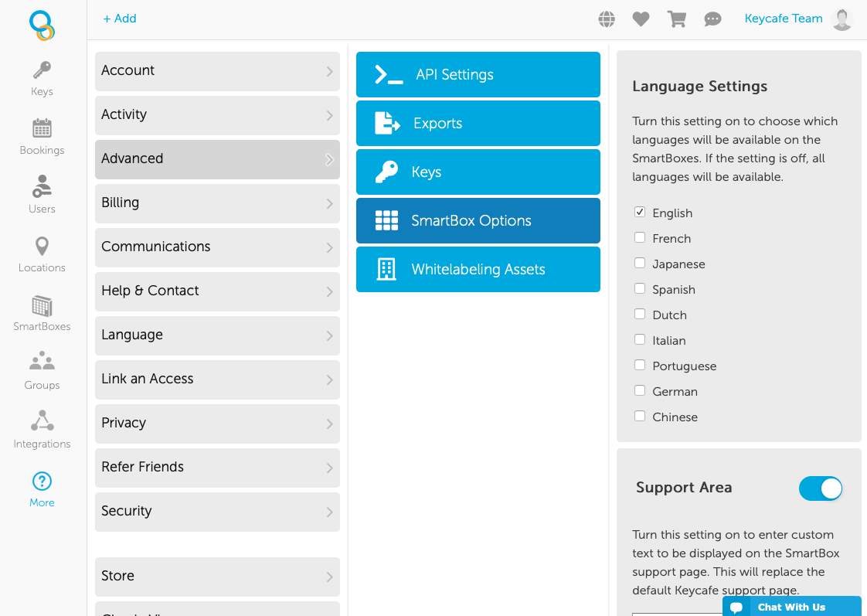Expand the Privacy row chevron
Image resolution: width=867 pixels, height=616 pixels.
[x=329, y=424]
